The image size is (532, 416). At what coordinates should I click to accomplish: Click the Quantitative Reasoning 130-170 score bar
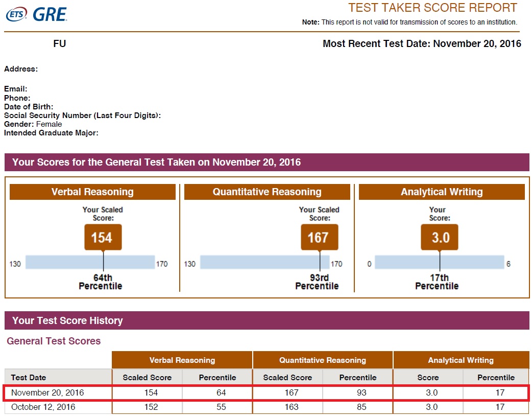pyautogui.click(x=264, y=263)
